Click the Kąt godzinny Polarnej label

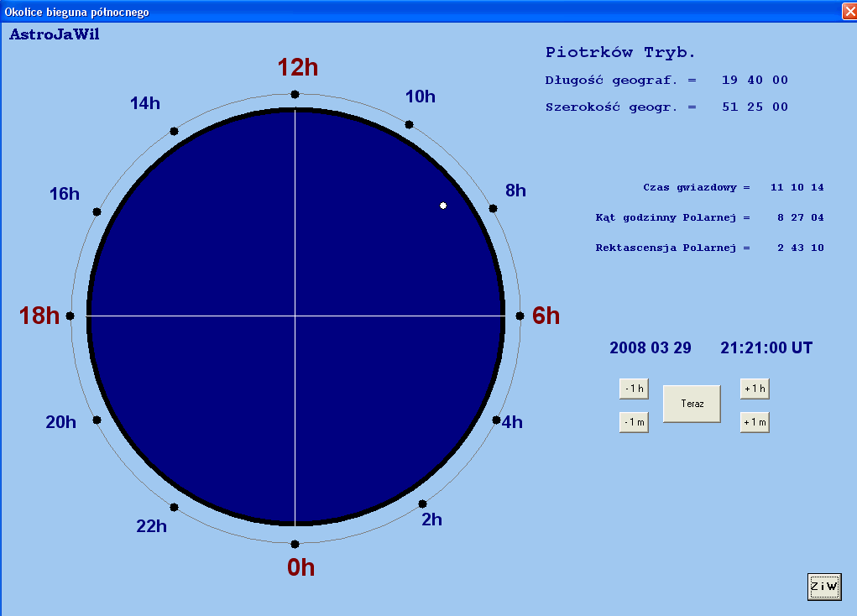[666, 217]
